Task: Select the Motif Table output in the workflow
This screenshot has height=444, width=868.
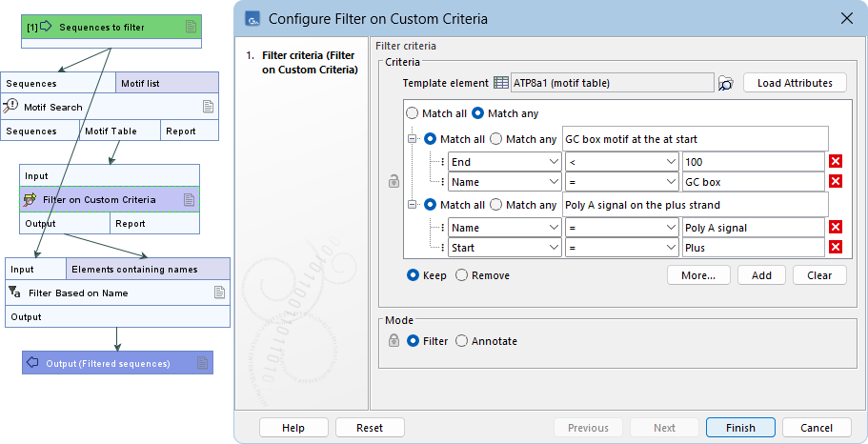Action: click(x=119, y=131)
